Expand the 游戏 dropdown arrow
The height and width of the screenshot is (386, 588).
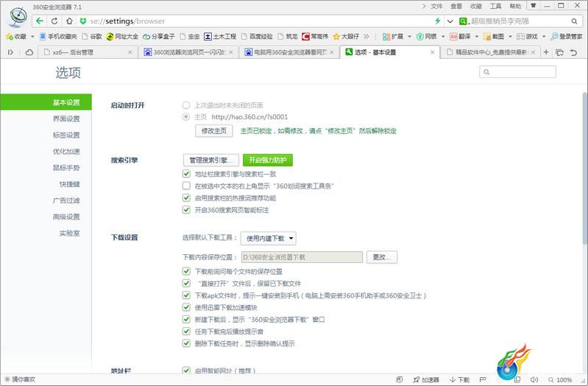point(544,36)
